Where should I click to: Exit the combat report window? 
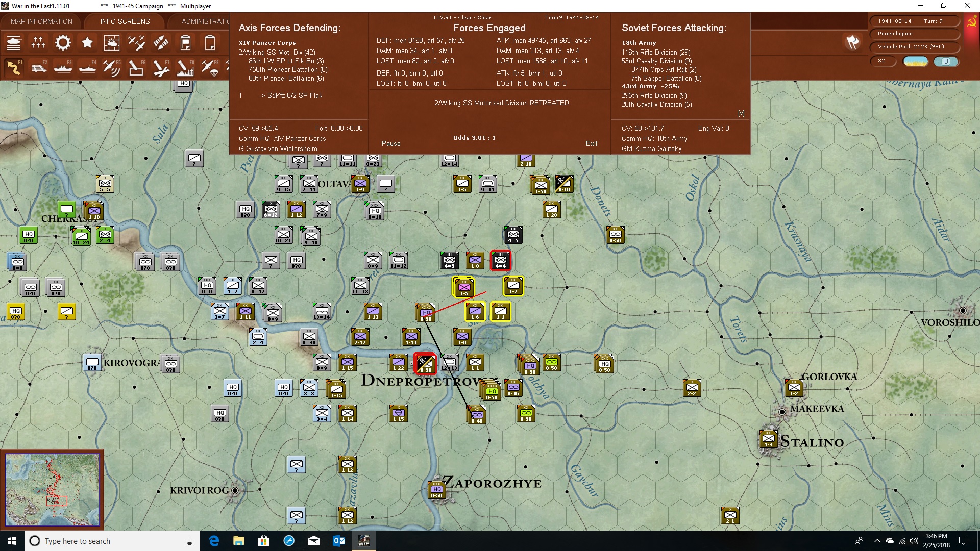click(x=592, y=144)
